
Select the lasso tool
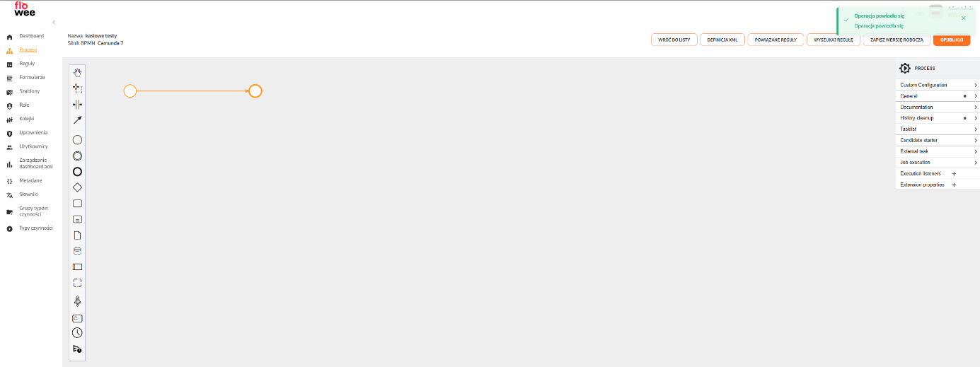(78, 88)
